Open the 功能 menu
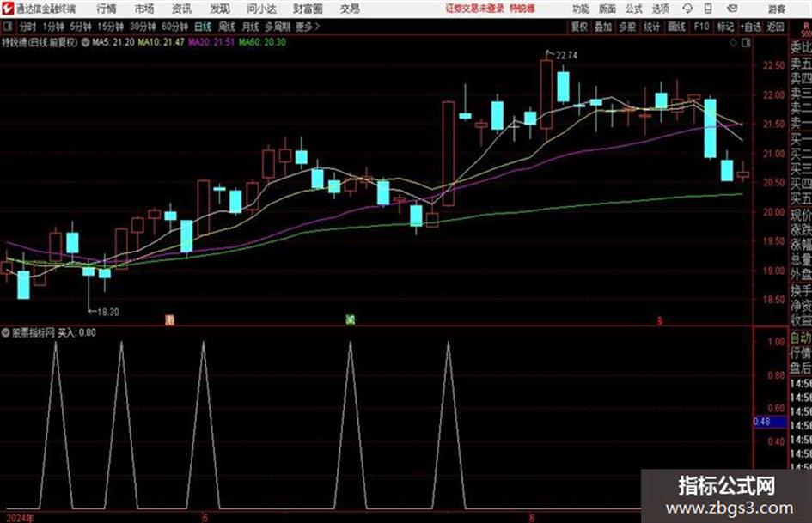The width and height of the screenshot is (812, 523). (x=581, y=9)
